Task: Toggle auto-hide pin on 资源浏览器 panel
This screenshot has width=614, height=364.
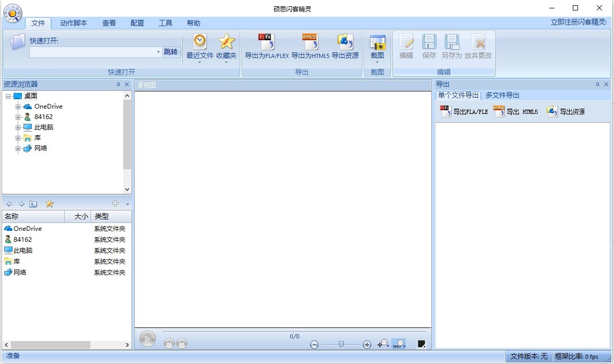Action: point(119,84)
